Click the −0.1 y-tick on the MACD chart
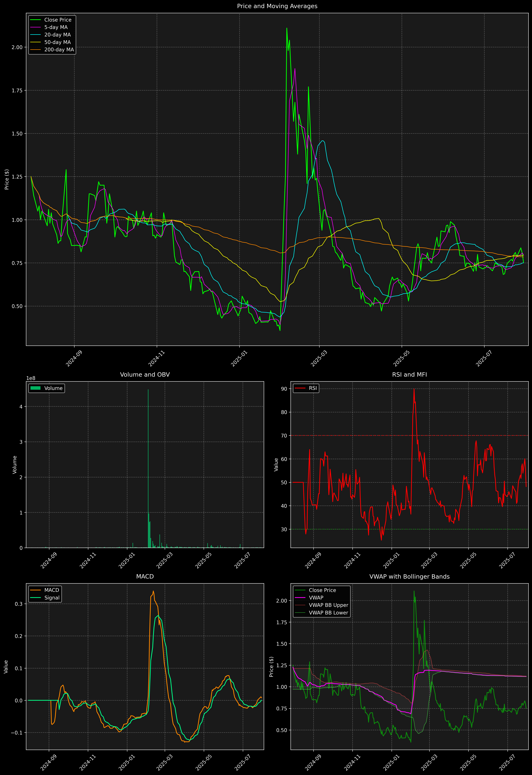 pyautogui.click(x=17, y=733)
